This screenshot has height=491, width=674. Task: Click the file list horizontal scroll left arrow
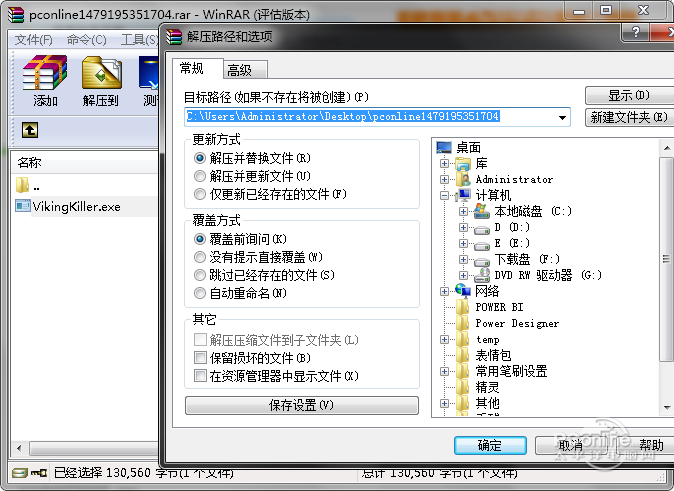click(x=19, y=448)
